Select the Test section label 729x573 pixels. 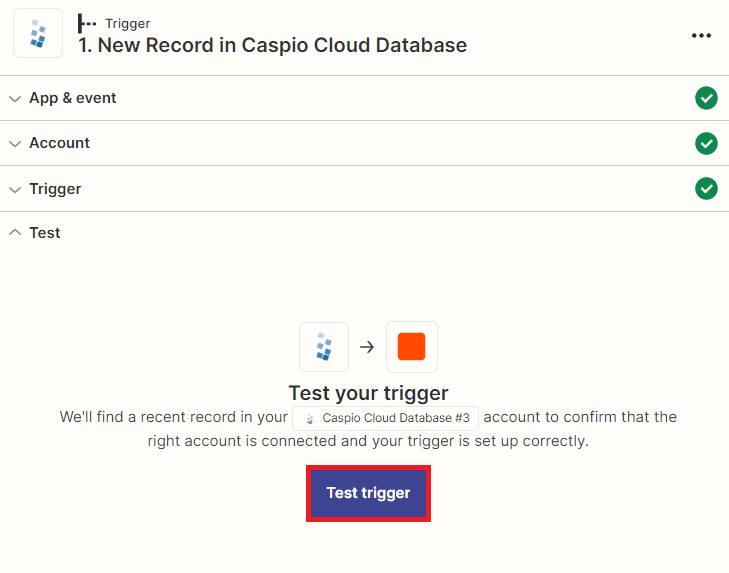[45, 233]
